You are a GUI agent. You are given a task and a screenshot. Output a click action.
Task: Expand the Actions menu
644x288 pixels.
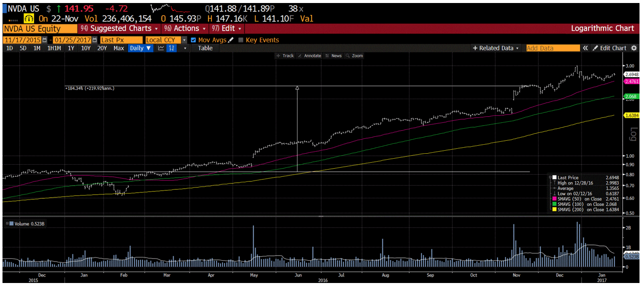coord(185,29)
